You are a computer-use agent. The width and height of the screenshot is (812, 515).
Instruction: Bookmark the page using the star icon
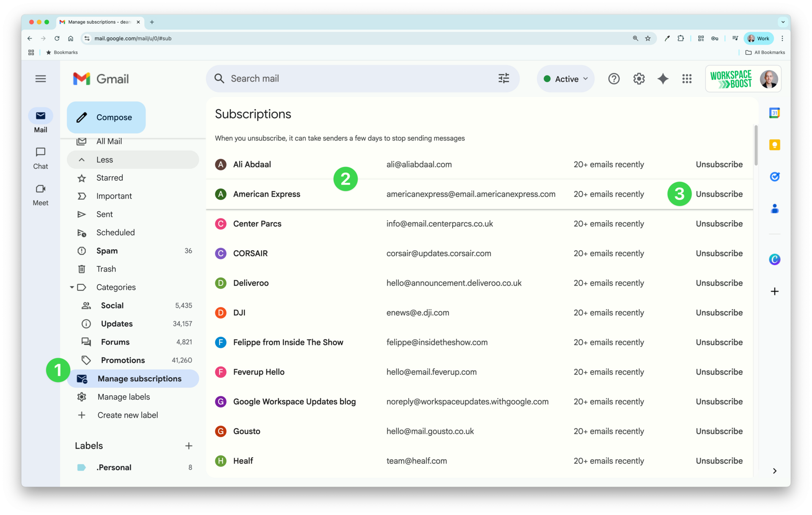[648, 38]
